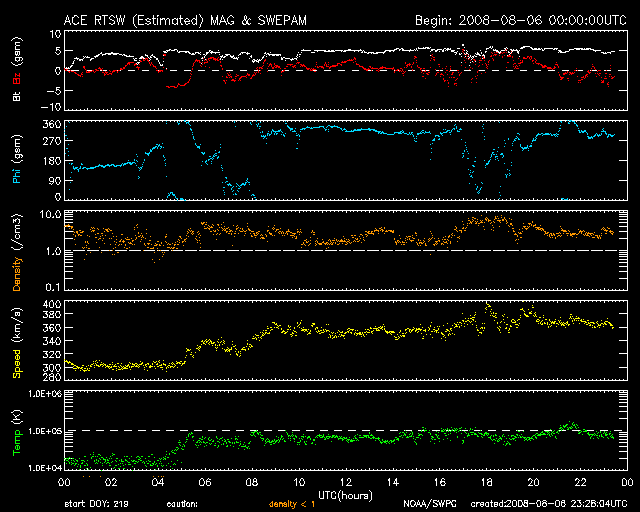
Task: Click the "180" tick on the Phi axis
Action: pyautogui.click(x=52, y=161)
